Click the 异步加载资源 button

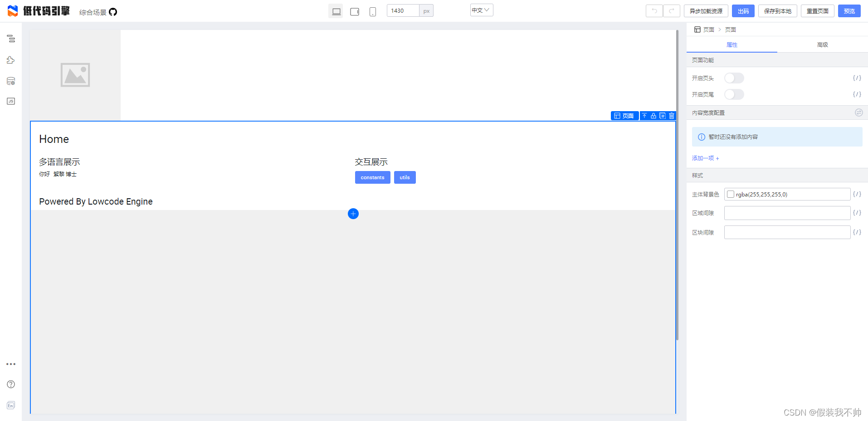point(706,11)
